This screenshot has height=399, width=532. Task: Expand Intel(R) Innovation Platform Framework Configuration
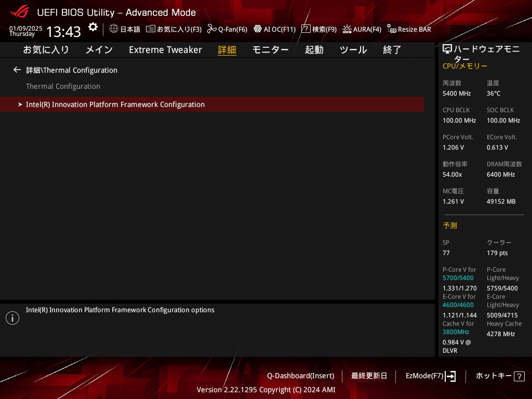[115, 104]
